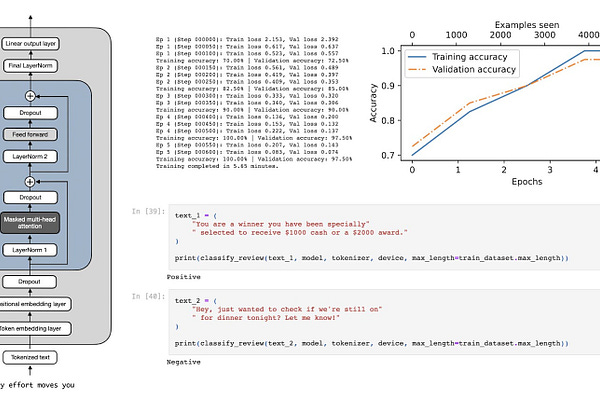Select the positional embedding layer box

point(35,304)
